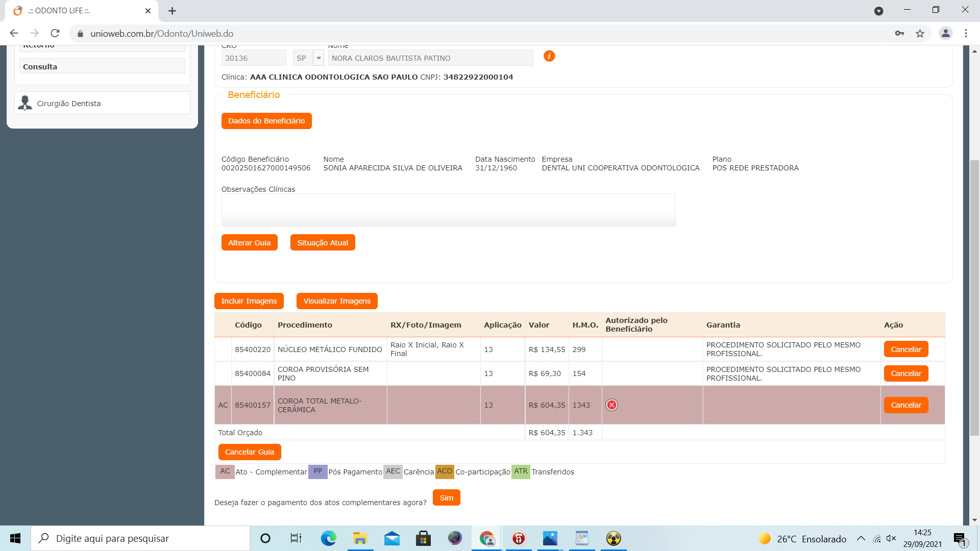980x551 pixels.
Task: Click the AC Ato Complementar color legend
Action: pyautogui.click(x=225, y=471)
